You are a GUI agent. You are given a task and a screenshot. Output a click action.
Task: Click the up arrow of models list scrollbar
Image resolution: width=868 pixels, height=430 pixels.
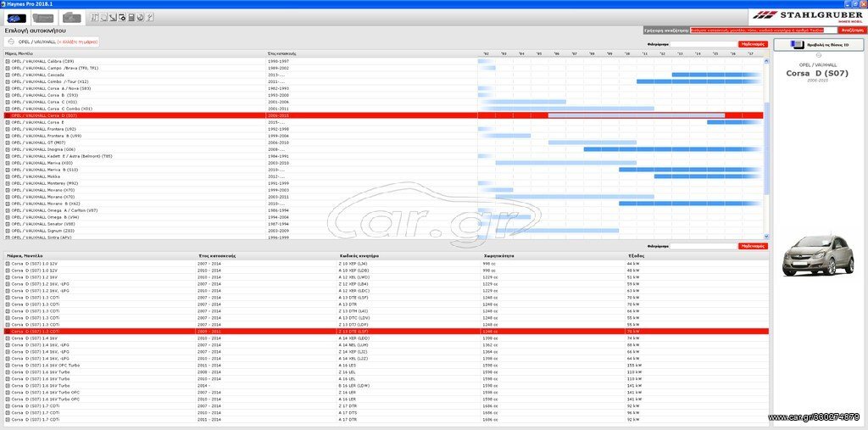[x=766, y=61]
